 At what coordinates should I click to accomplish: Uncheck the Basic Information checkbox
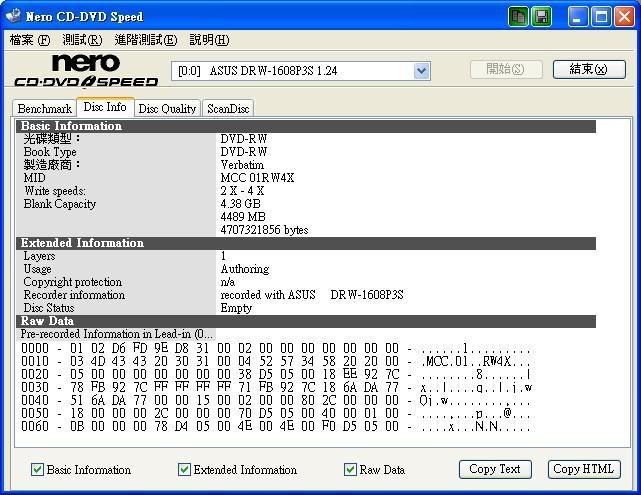(x=37, y=469)
